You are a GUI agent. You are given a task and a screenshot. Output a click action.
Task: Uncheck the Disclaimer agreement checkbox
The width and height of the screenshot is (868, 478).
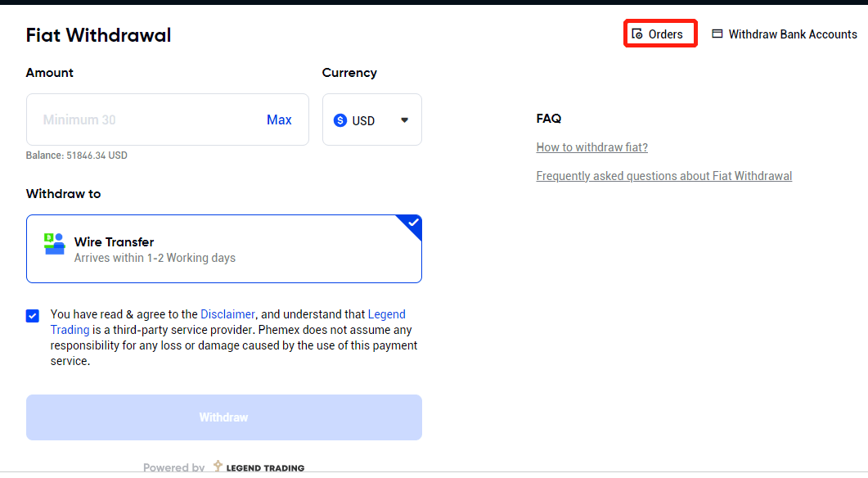tap(33, 316)
